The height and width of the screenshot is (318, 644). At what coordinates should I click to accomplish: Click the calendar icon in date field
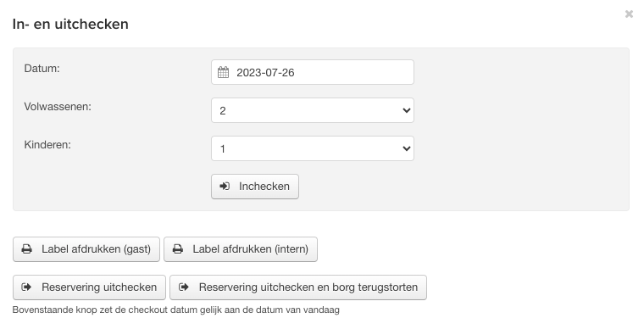point(223,72)
